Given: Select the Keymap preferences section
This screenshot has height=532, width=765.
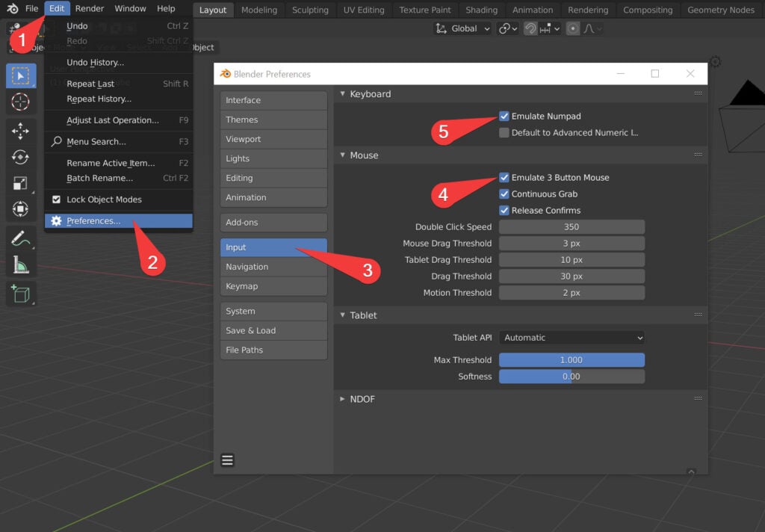Looking at the screenshot, I should (x=273, y=285).
